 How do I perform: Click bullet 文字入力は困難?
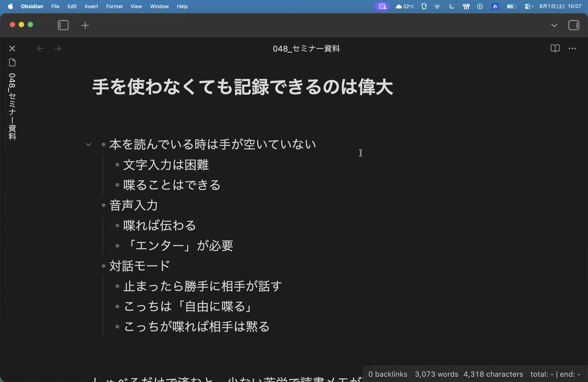pyautogui.click(x=166, y=165)
